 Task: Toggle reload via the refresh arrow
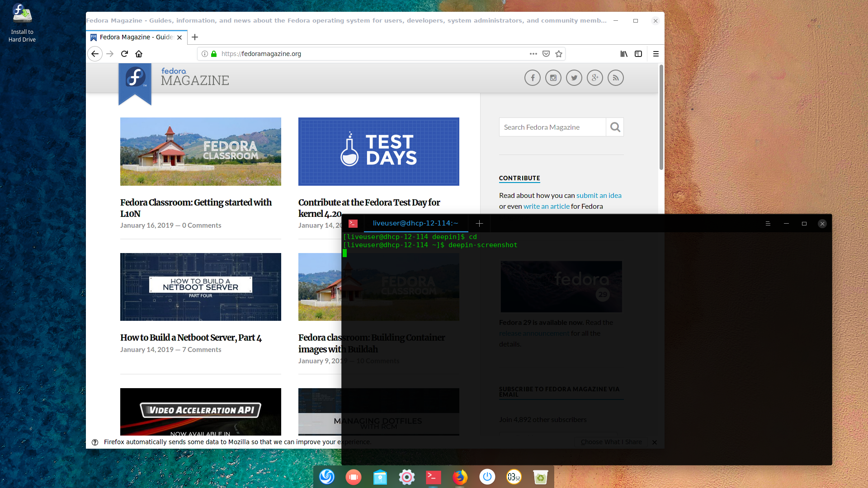click(x=124, y=54)
